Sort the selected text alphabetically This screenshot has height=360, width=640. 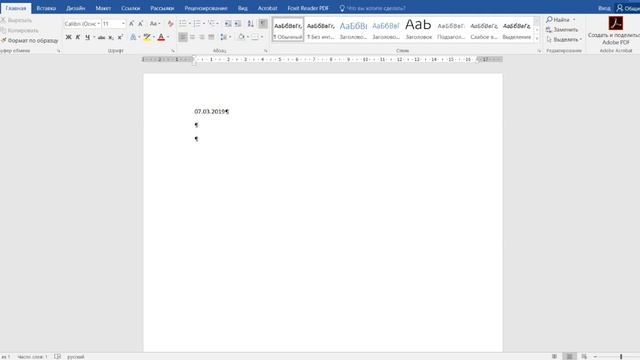click(251, 24)
